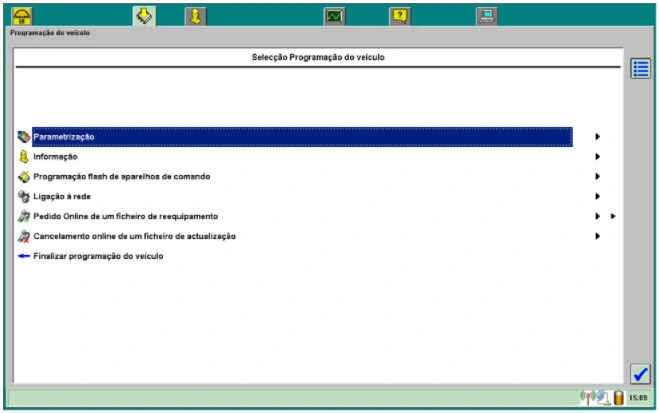The height and width of the screenshot is (413, 659).
Task: Click the yellow Informação row icon
Action: pyautogui.click(x=24, y=157)
